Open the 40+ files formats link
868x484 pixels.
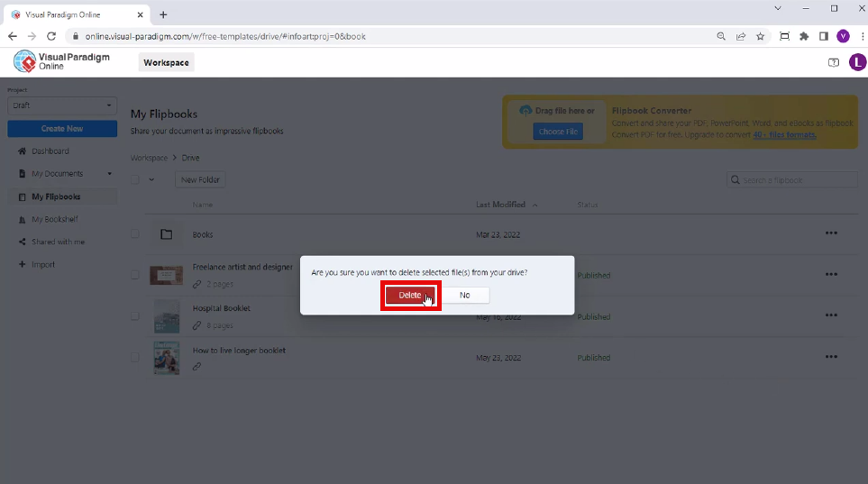(784, 134)
